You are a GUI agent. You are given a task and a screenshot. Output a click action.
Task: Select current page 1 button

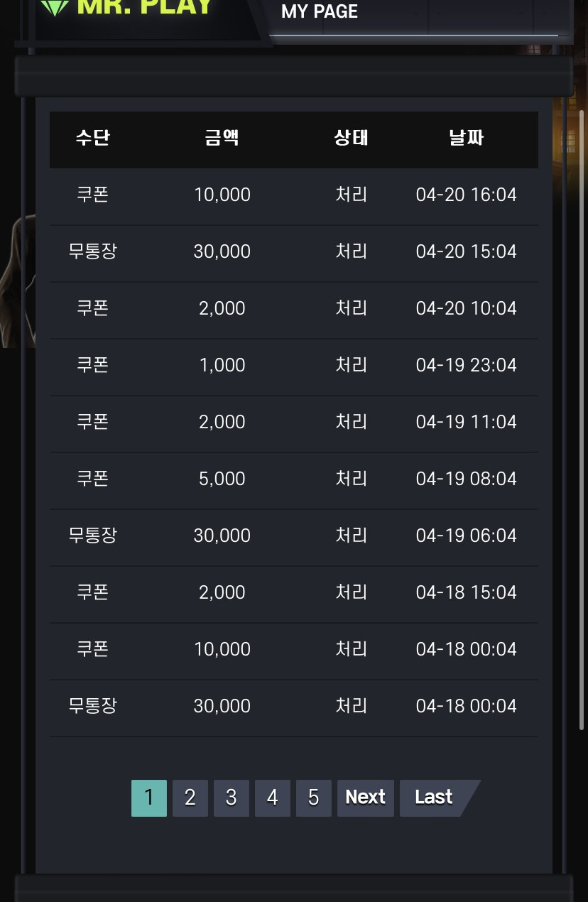(149, 798)
